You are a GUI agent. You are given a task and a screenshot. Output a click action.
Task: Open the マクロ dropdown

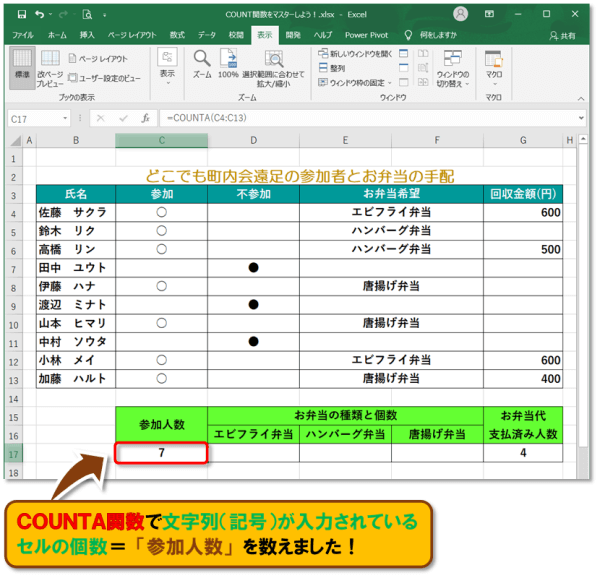coord(494,68)
